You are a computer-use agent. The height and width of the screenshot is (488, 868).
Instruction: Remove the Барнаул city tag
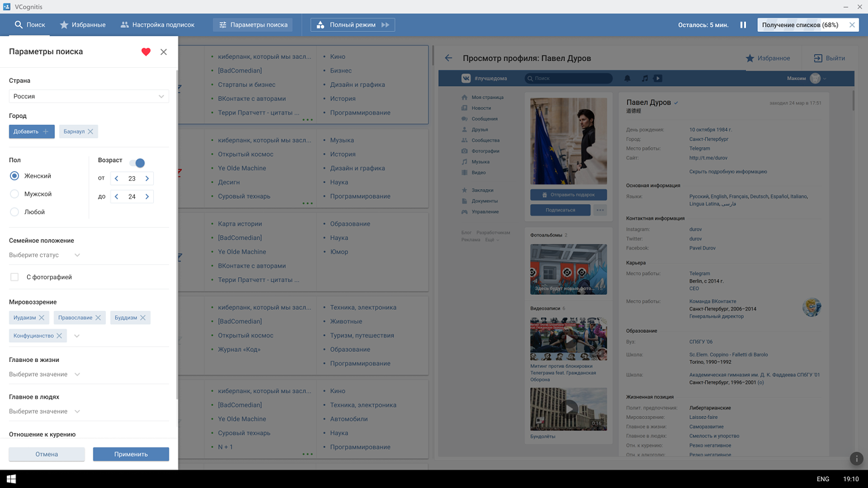tap(90, 131)
